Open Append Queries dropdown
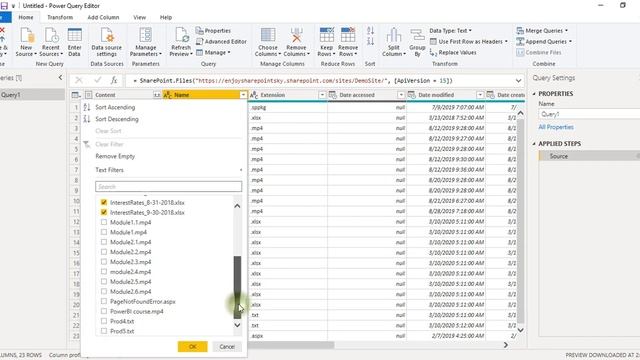This screenshot has width=640, height=360. 544,42
